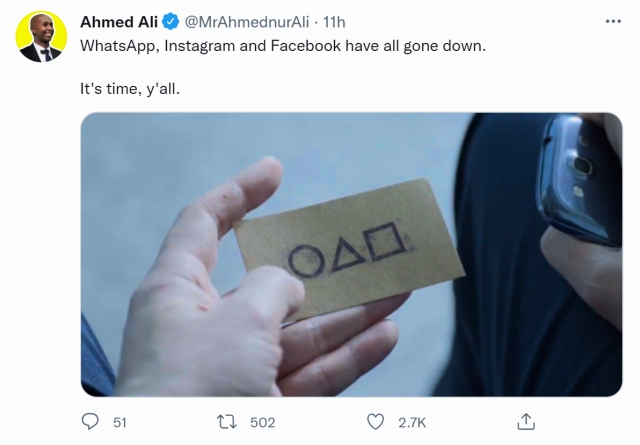This screenshot has height=445, width=640.
Task: Open the Ahmed Ali display name link
Action: pos(119,22)
